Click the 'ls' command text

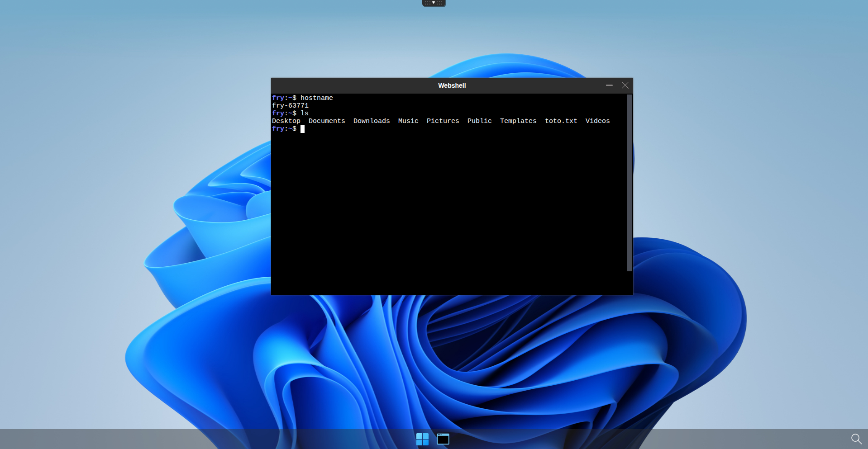coord(305,113)
